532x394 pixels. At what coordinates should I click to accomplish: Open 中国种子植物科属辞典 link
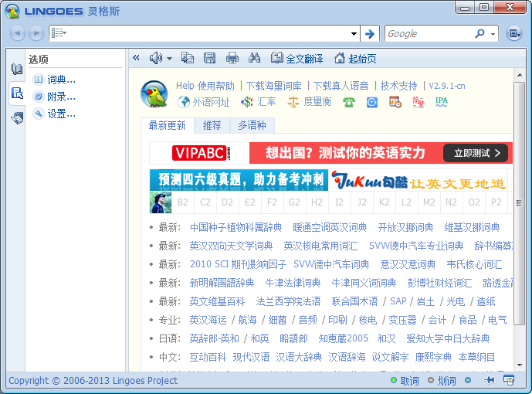click(236, 227)
